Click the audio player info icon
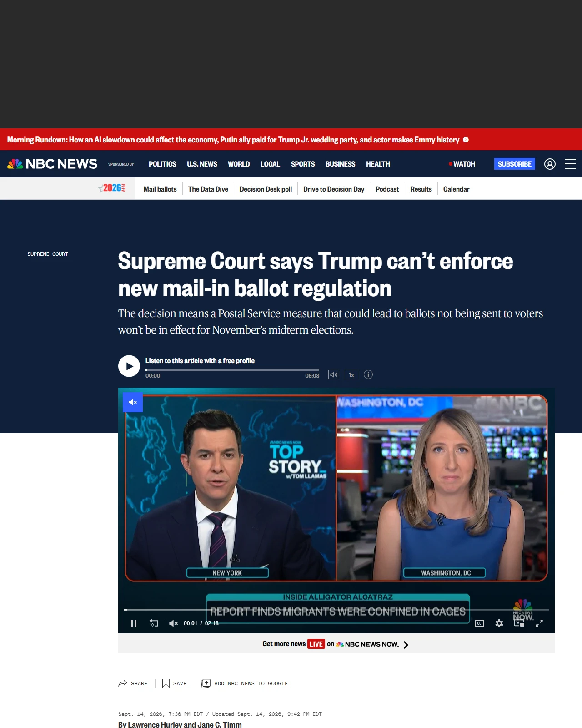The height and width of the screenshot is (728, 582). coord(368,374)
